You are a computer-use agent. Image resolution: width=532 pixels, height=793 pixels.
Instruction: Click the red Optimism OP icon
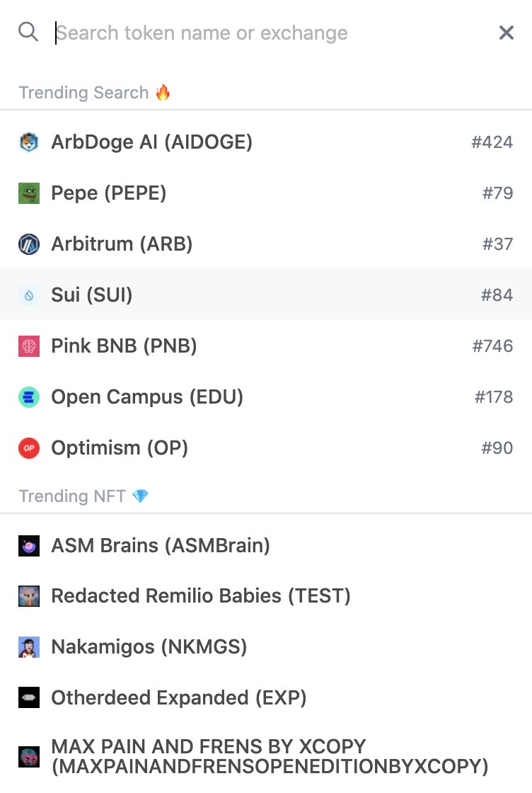29,448
